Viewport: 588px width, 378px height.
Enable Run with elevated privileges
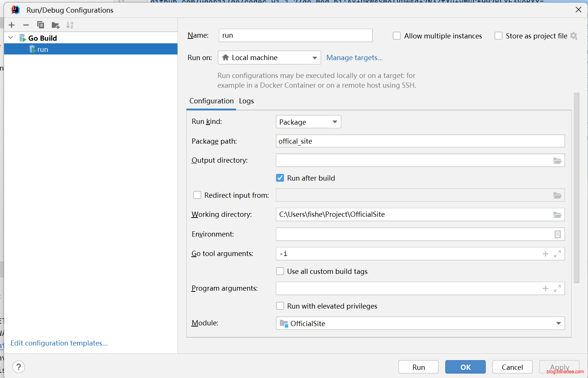click(x=280, y=306)
